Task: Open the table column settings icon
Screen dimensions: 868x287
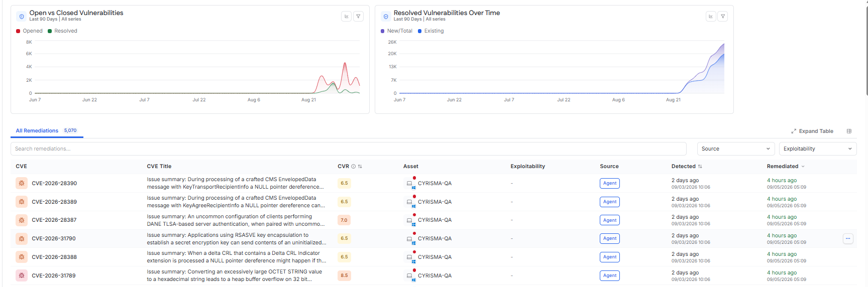Action: click(x=849, y=131)
